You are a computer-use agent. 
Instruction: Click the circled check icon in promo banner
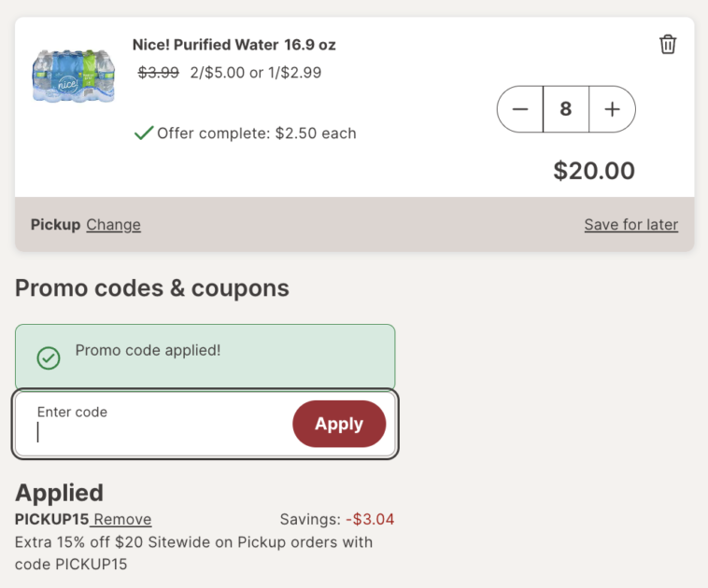click(x=48, y=357)
